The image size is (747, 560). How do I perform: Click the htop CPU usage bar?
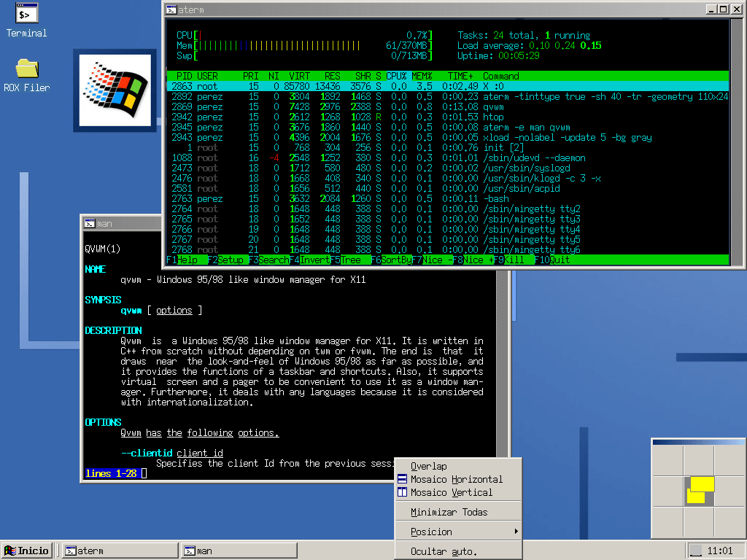point(304,35)
